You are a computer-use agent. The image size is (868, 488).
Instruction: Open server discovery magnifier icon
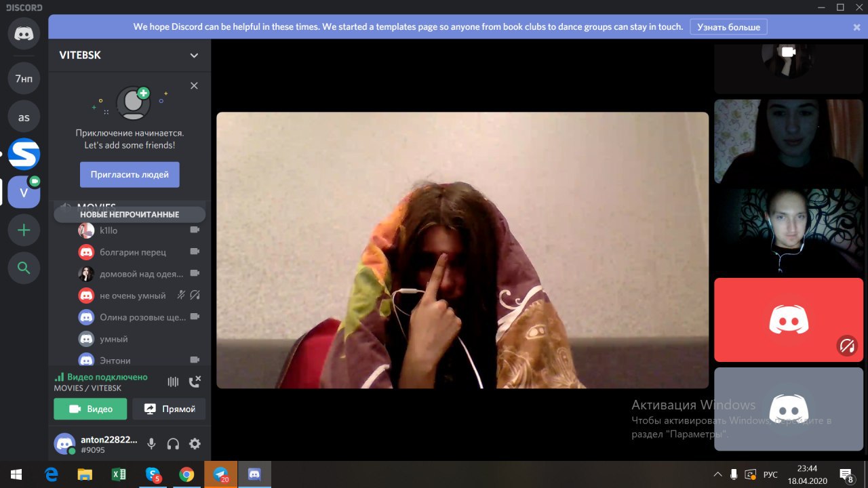24,268
